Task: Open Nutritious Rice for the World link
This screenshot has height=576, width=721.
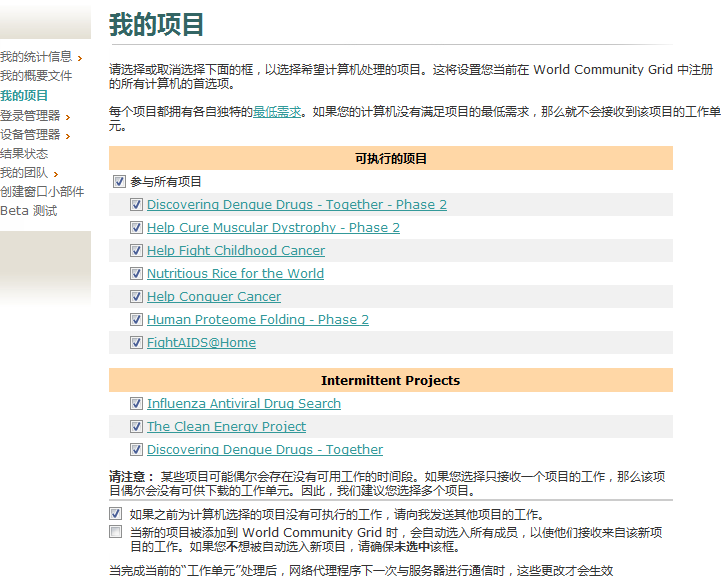Action: [235, 274]
